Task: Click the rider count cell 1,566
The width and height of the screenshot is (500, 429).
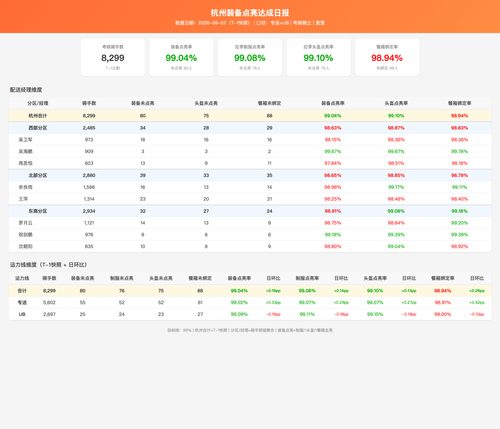Action: pos(89,187)
